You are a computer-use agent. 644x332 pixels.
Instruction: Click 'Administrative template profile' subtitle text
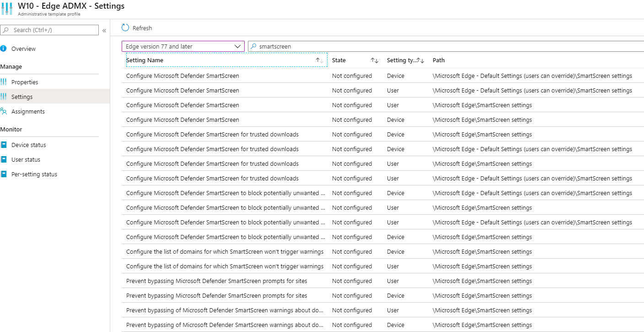[x=49, y=14]
